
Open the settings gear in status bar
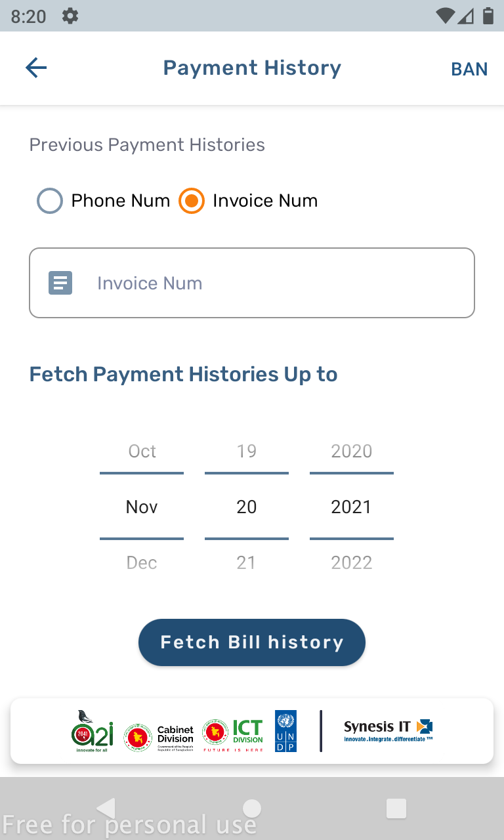point(70,16)
